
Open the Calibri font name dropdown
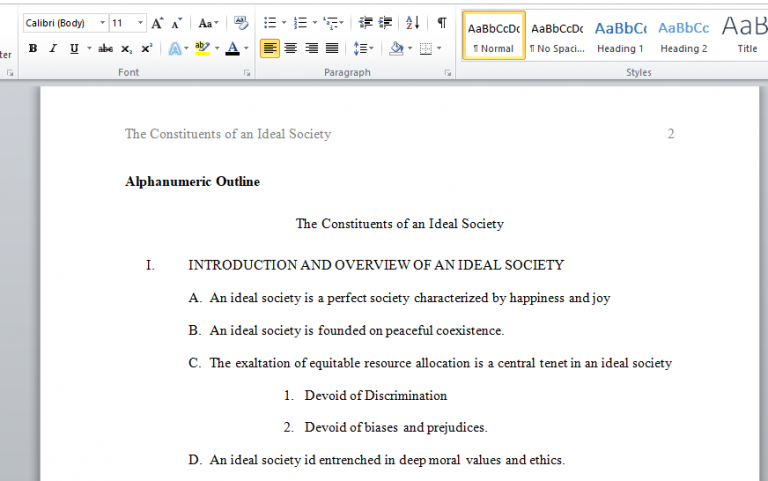point(102,23)
